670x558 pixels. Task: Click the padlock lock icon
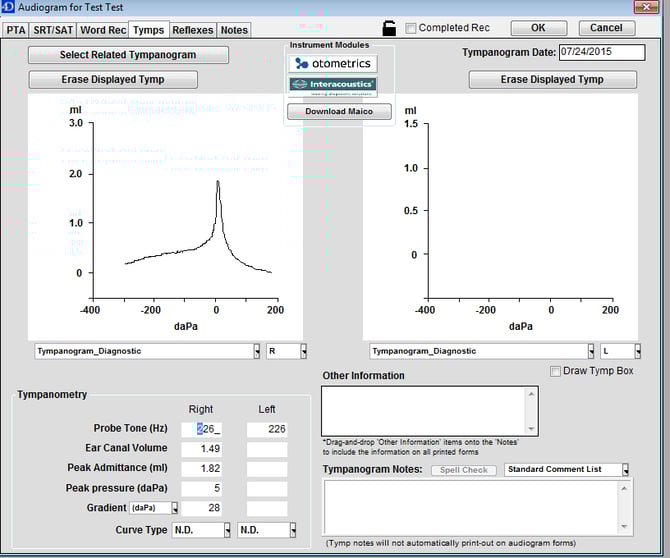(390, 28)
